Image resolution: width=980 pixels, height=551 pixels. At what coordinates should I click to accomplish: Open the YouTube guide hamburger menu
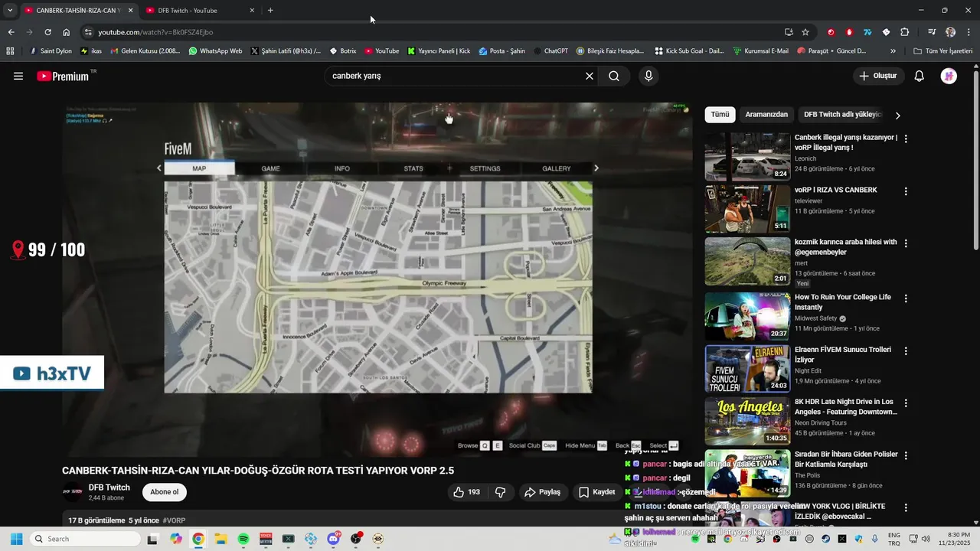click(x=18, y=76)
